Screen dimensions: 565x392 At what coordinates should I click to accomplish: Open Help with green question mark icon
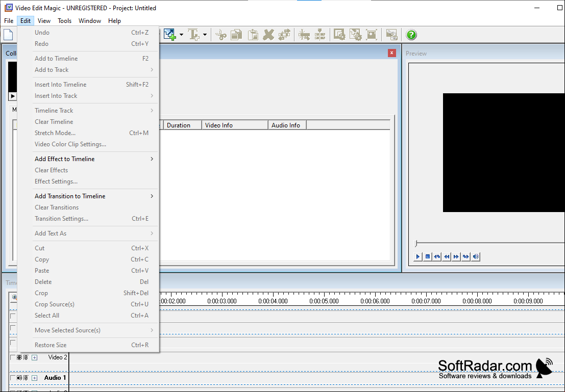click(x=411, y=35)
